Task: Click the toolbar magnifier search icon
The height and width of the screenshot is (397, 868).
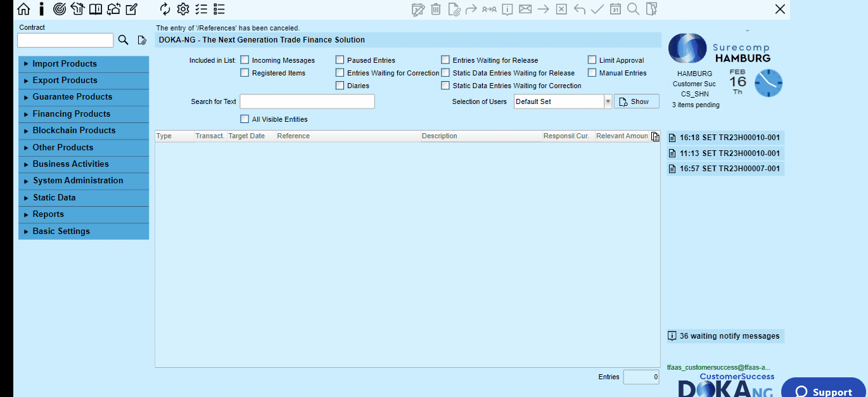Action: click(633, 9)
